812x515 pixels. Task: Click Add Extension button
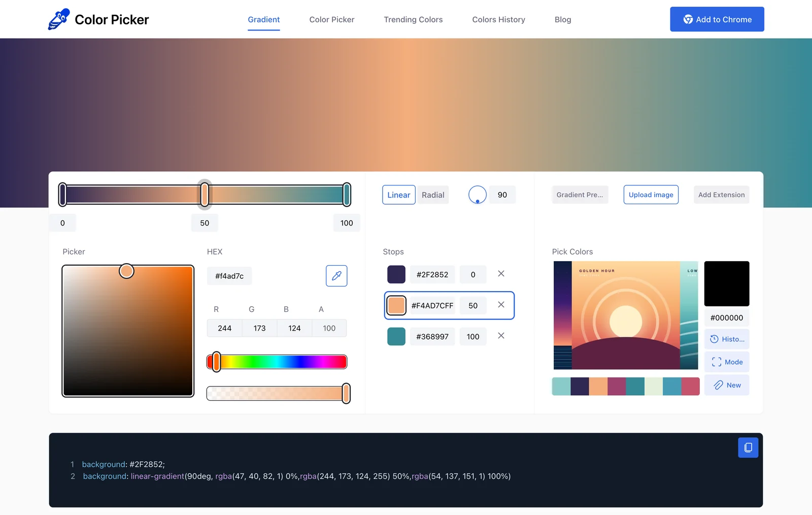[722, 195]
